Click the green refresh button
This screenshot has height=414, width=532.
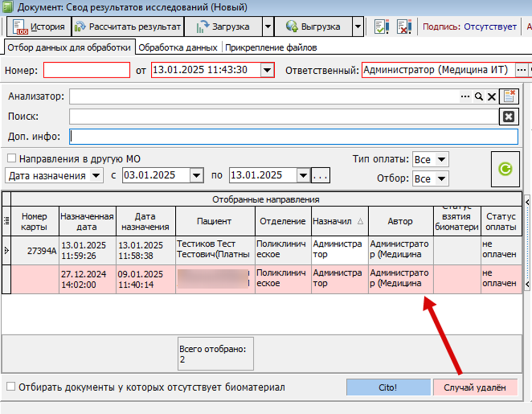(505, 169)
